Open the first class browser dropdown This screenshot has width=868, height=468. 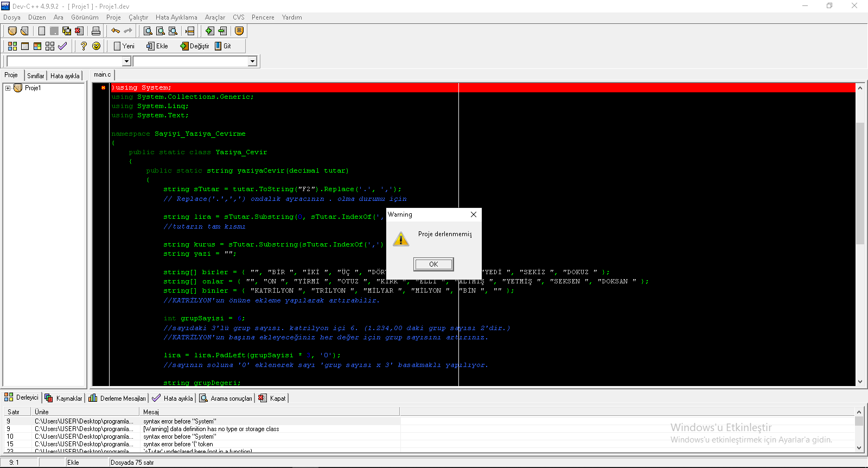pos(126,61)
